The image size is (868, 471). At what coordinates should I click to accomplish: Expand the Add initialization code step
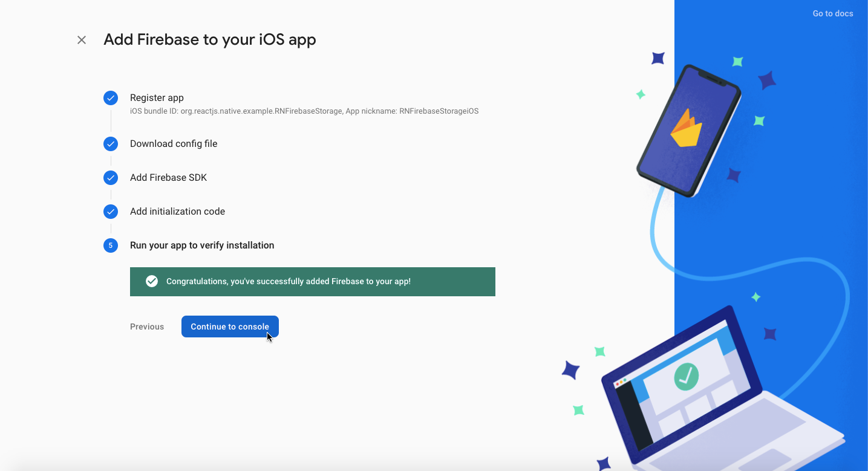(x=177, y=212)
